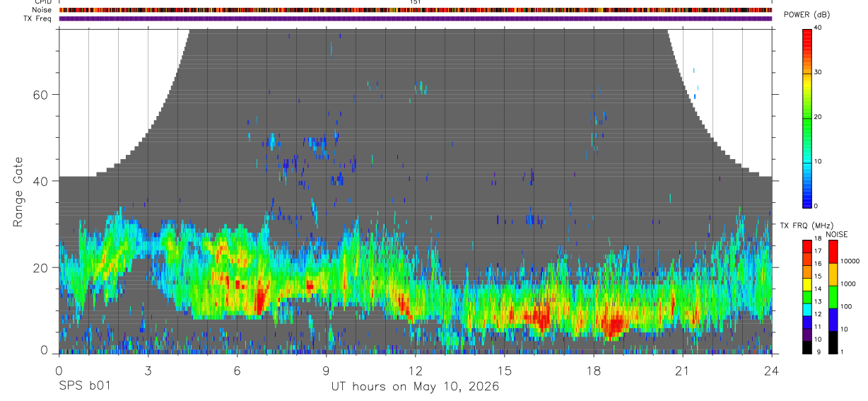Click the "40" tick on the POWER scale

point(817,28)
